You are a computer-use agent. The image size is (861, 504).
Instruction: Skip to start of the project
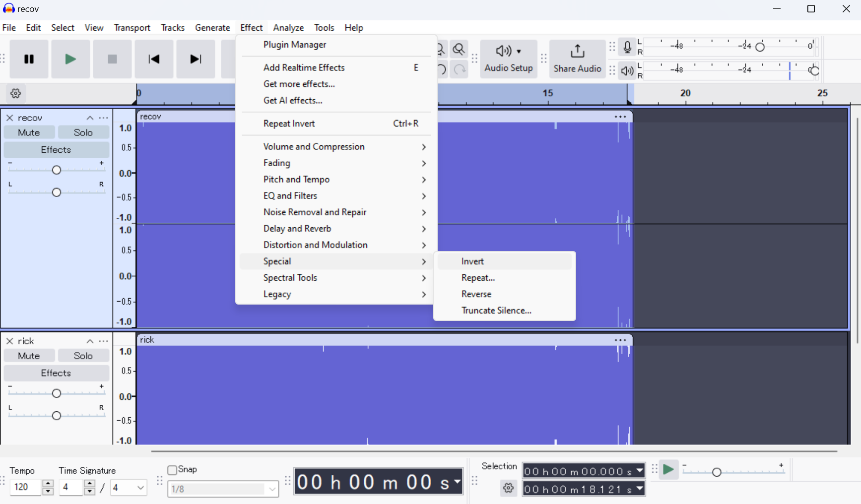tap(154, 60)
